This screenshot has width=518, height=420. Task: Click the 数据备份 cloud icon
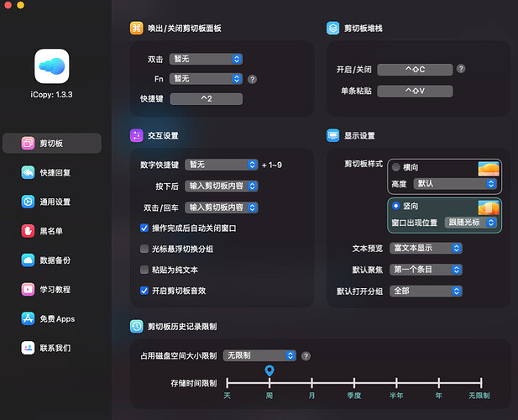click(28, 260)
